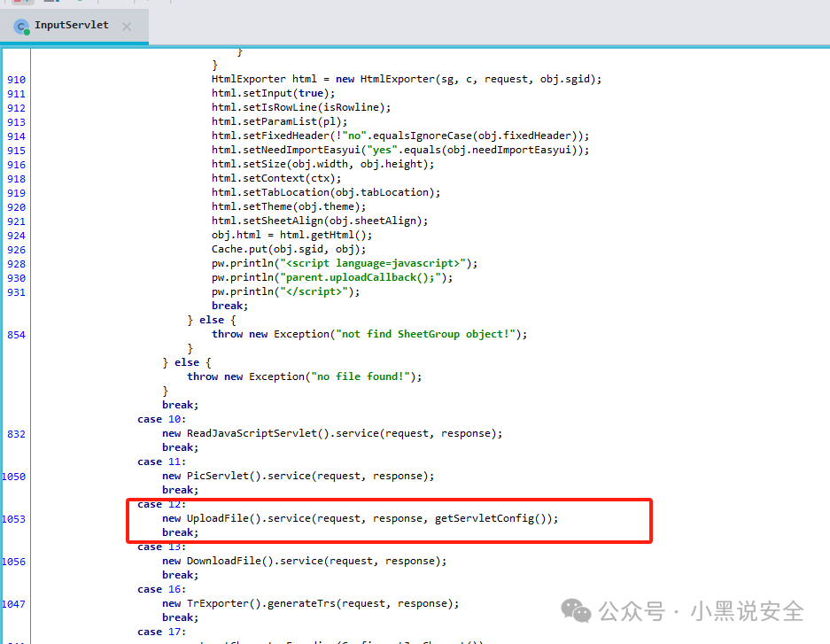Click the UploadFile().service line
This screenshot has height=644, width=830.
360,518
